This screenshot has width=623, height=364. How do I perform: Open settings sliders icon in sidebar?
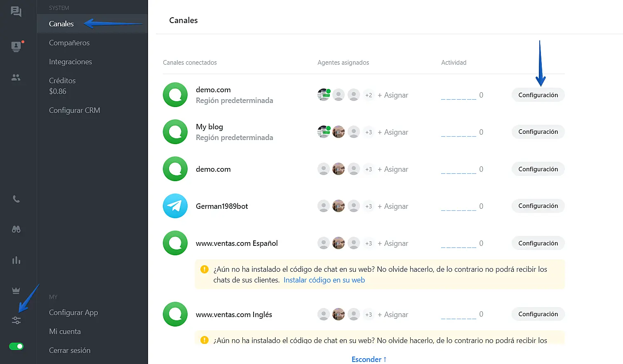[x=16, y=320]
